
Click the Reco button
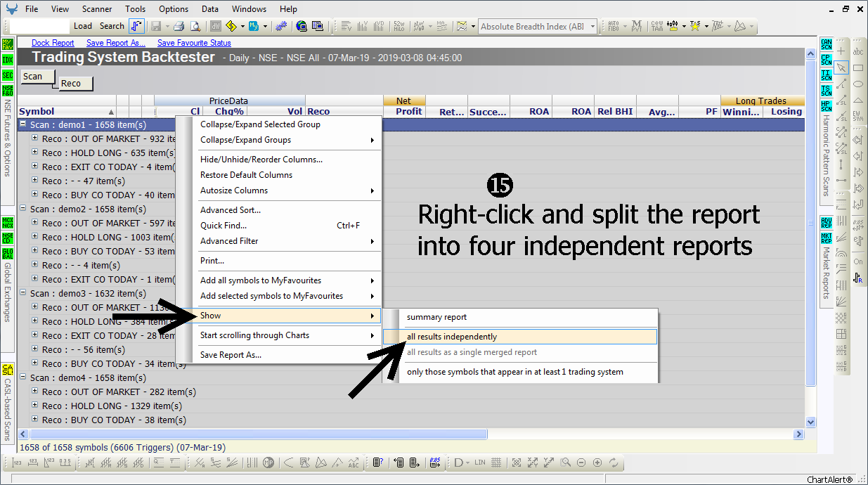point(76,84)
